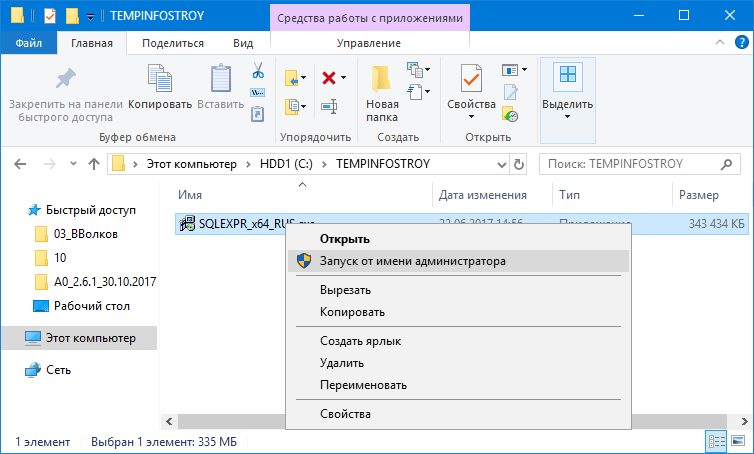Open the Файл menu tab

point(28,43)
